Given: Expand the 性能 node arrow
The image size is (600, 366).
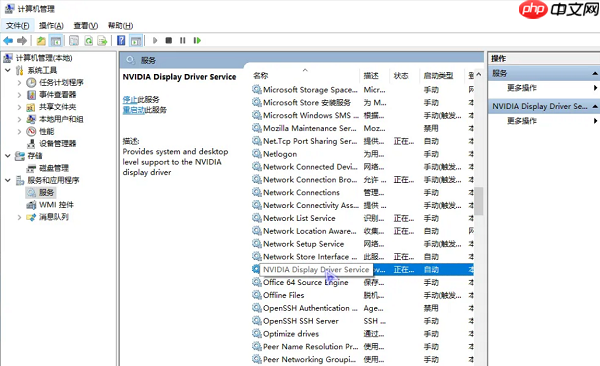Looking at the screenshot, I should tap(20, 131).
